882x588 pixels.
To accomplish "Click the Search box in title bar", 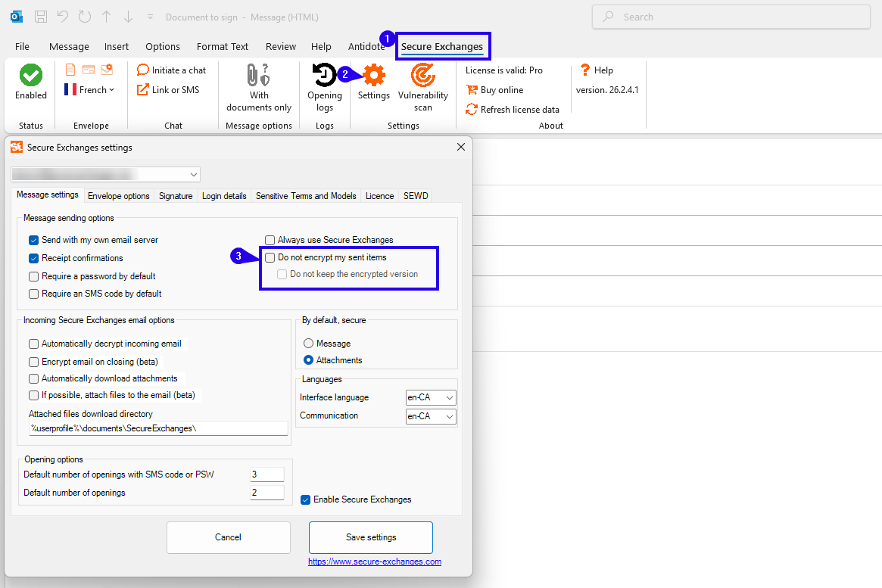I will tap(731, 17).
